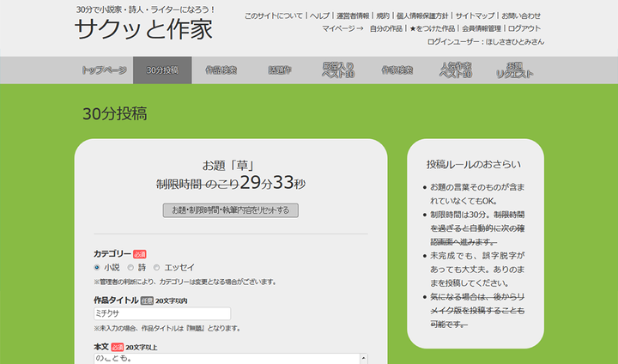
Task: Select the 30分投稿 navigation tab
Action: [x=162, y=70]
